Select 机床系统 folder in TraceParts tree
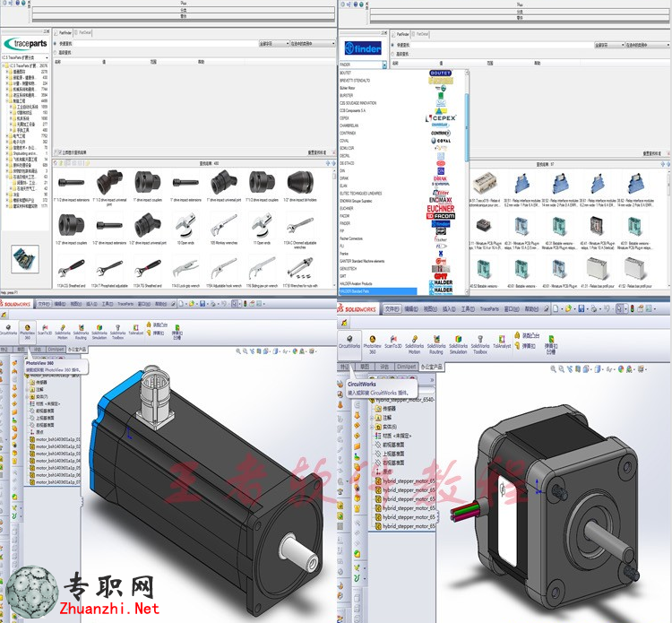Image resolution: width=672 pixels, height=623 pixels. point(22,118)
